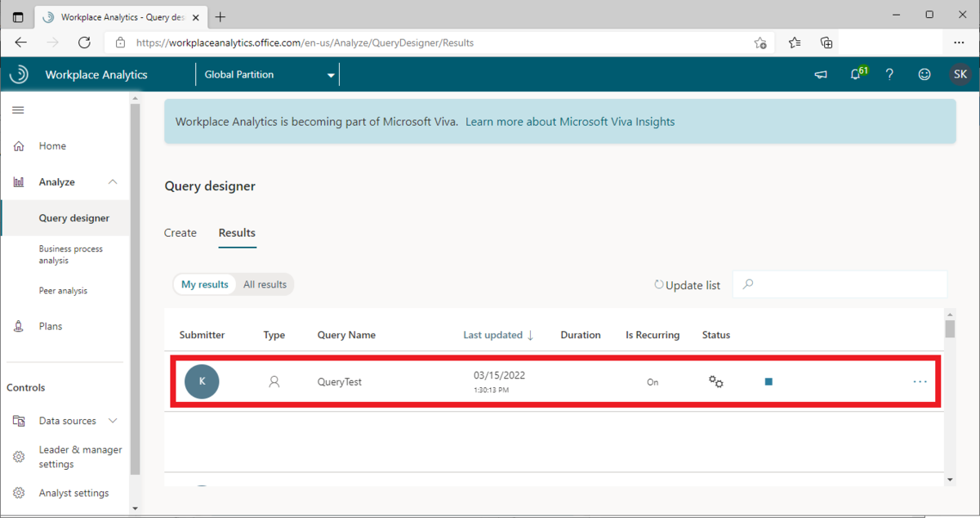The height and width of the screenshot is (518, 980).
Task: Open QueryTest more options ellipsis
Action: pos(920,382)
